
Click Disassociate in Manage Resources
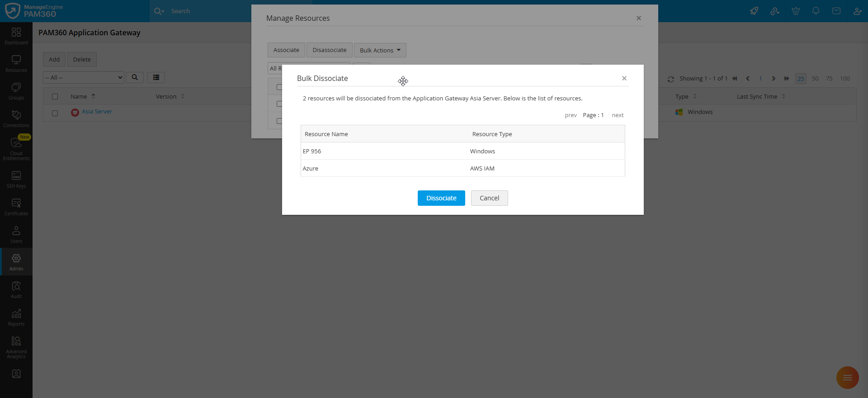[x=330, y=50]
